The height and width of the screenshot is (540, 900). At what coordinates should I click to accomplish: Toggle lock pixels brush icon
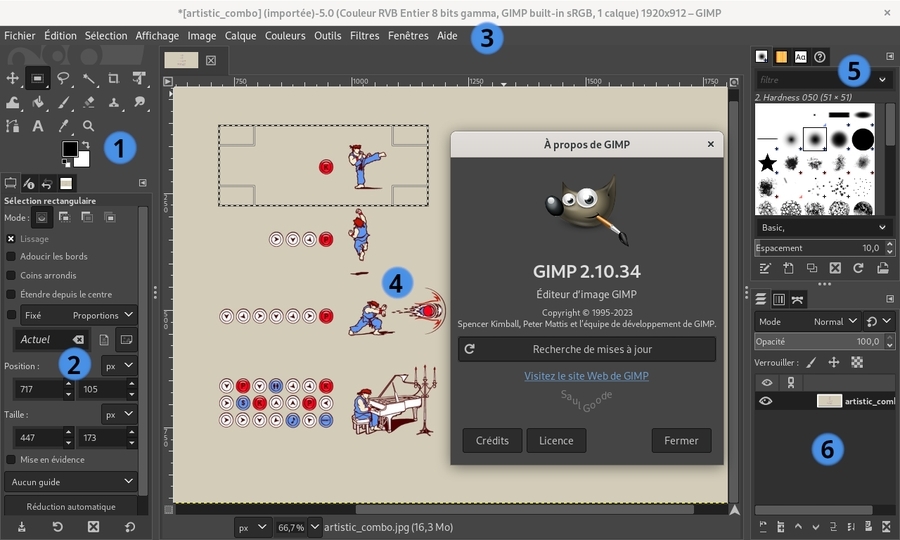pos(811,363)
